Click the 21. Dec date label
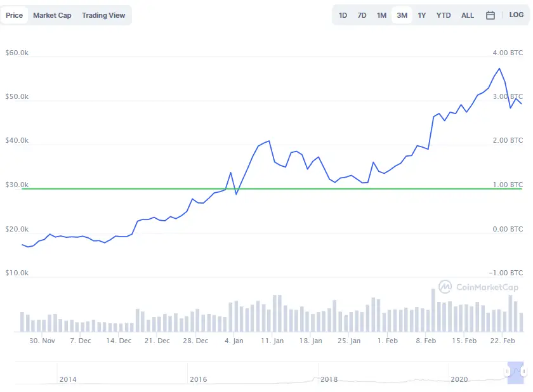The image size is (533, 392). 157,341
